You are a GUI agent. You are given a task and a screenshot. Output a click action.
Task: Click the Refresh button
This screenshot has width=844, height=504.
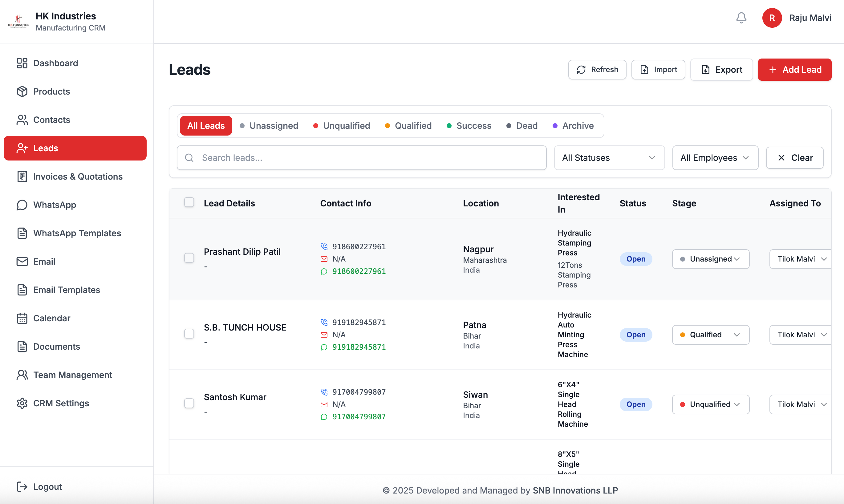click(x=597, y=70)
